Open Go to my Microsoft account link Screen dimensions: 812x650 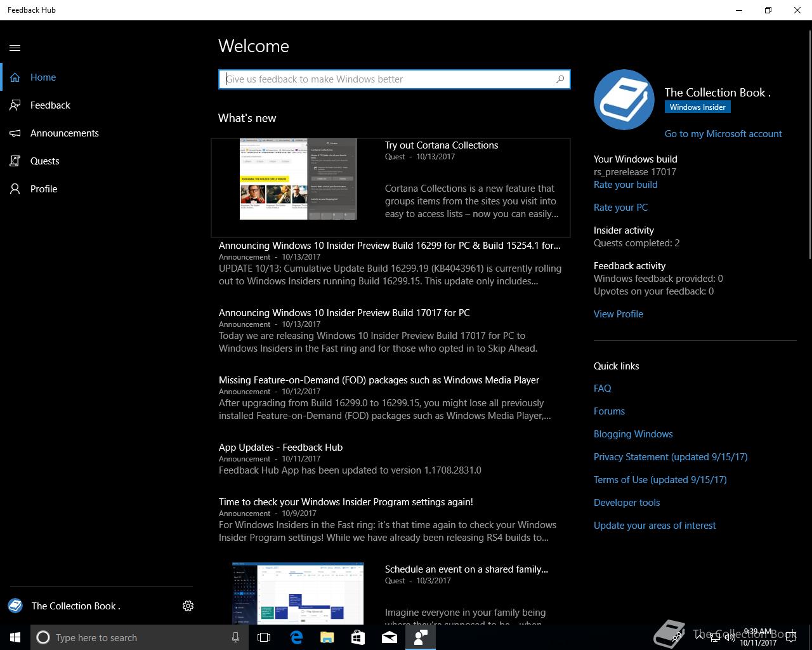coord(723,134)
